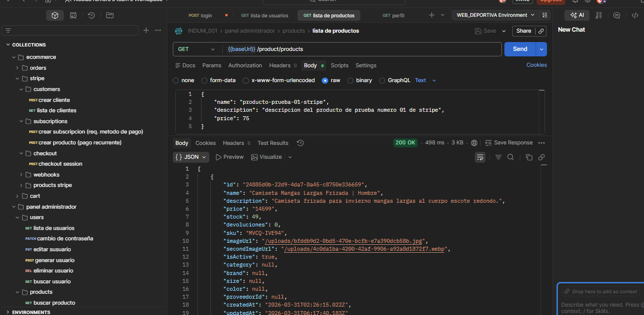Open the GET method dropdown
Image resolution: width=644 pixels, height=315 pixels.
[197, 48]
